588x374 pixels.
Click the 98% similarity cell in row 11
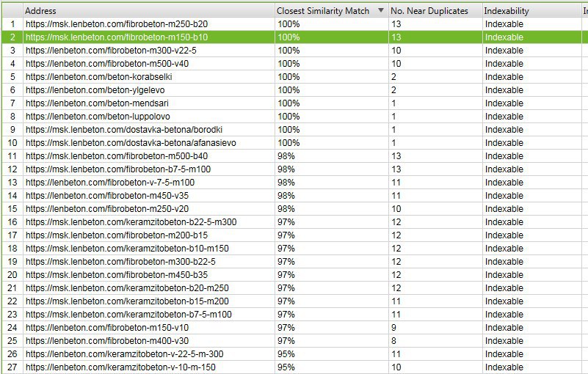332,156
